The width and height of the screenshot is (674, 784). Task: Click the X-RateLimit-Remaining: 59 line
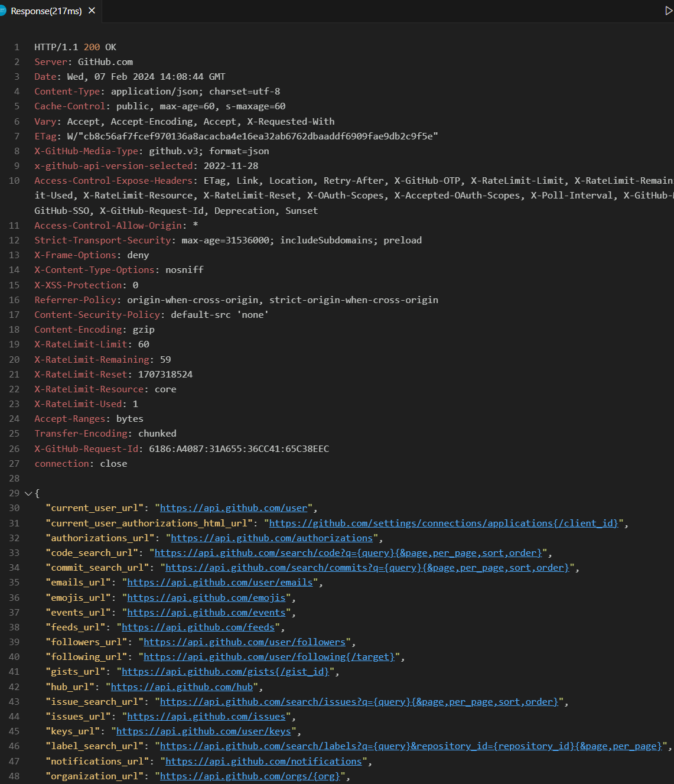pyautogui.click(x=103, y=360)
